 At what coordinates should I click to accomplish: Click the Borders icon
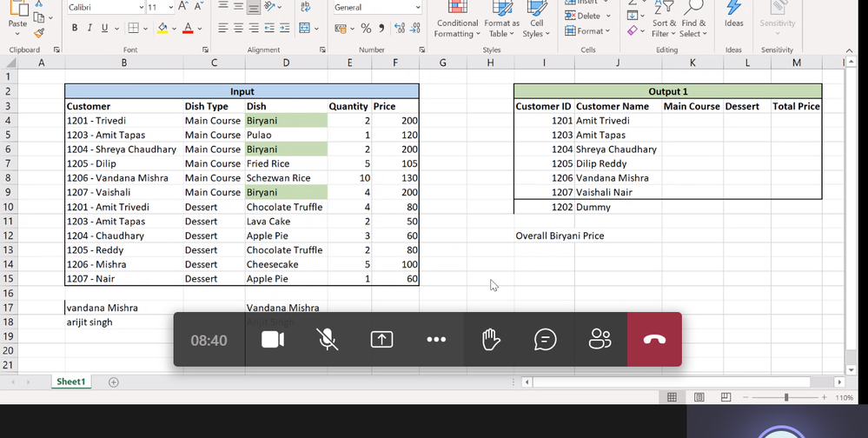tap(134, 28)
